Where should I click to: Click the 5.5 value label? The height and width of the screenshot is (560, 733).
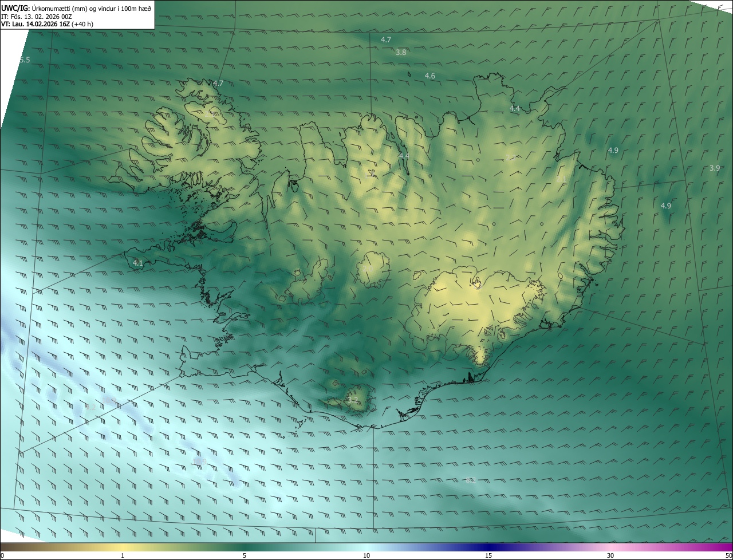(25, 60)
